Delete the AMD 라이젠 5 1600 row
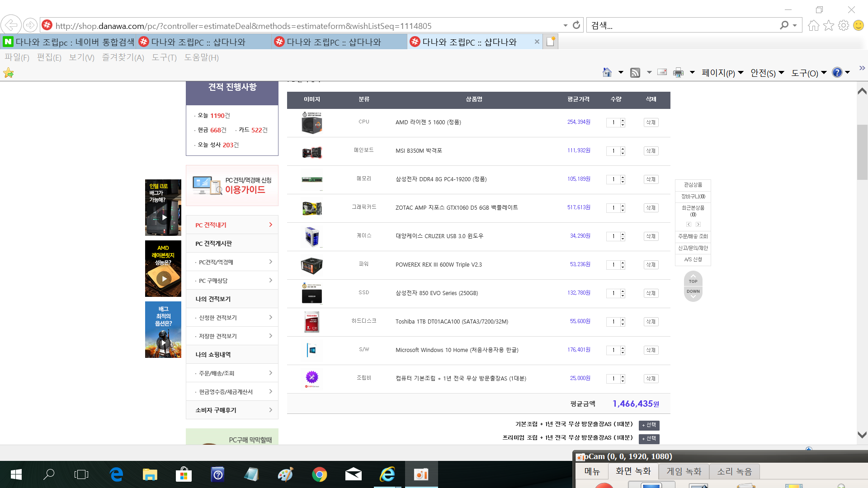Image resolution: width=868 pixels, height=488 pixels. [x=651, y=122]
